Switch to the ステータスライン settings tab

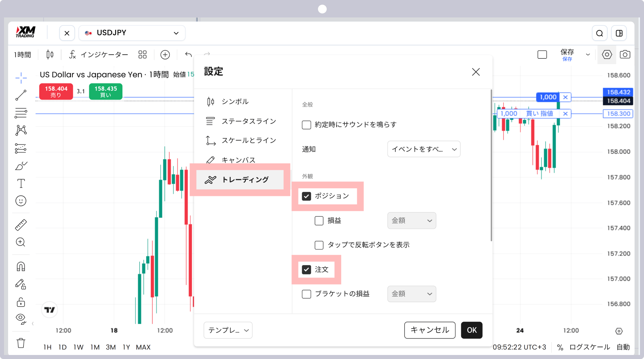pyautogui.click(x=241, y=121)
